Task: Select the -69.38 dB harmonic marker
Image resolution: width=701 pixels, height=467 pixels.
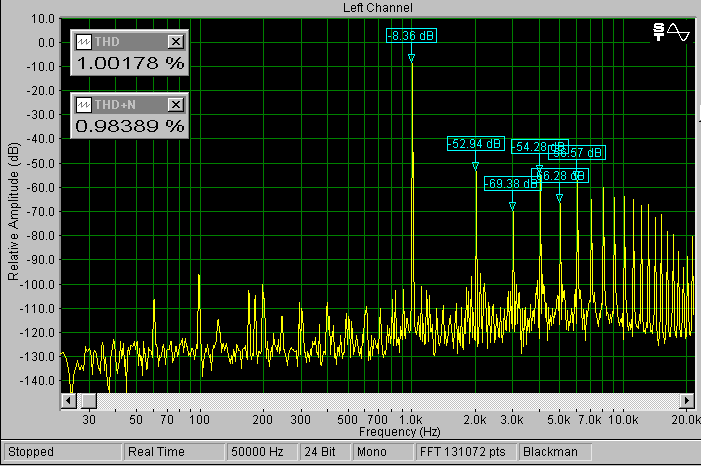Action: pyautogui.click(x=510, y=184)
